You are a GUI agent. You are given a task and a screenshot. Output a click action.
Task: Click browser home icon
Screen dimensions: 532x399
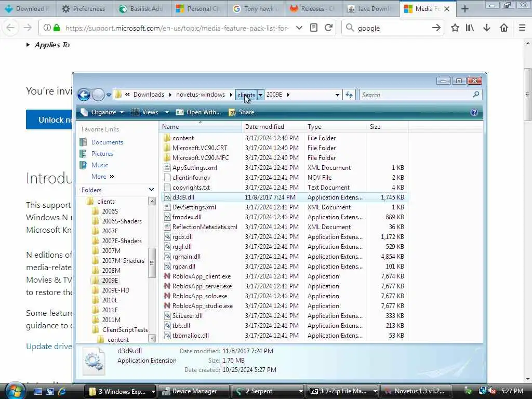504,28
